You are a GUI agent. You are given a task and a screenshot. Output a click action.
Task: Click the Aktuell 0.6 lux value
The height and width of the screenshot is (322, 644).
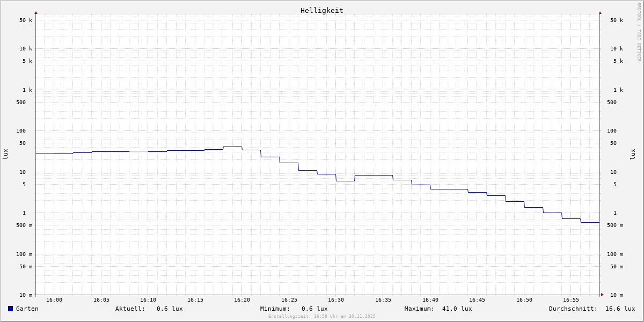tap(170, 309)
